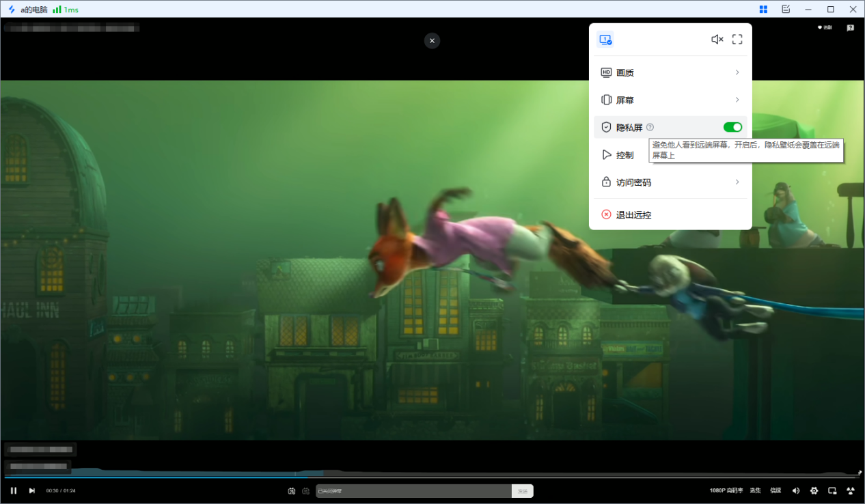Click the 隐私屏 help question mark icon
Image resolution: width=865 pixels, height=504 pixels.
click(650, 127)
